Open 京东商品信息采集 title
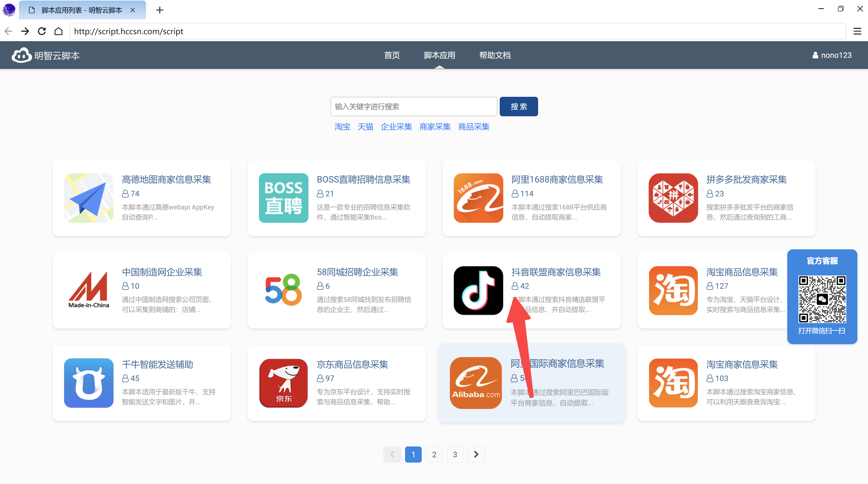The height and width of the screenshot is (484, 868). [x=352, y=364]
